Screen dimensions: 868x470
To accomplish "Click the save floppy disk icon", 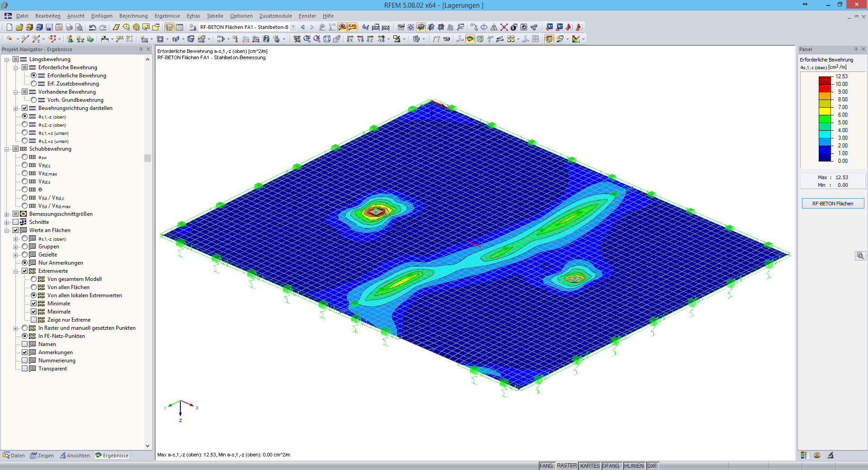I will pos(49,27).
